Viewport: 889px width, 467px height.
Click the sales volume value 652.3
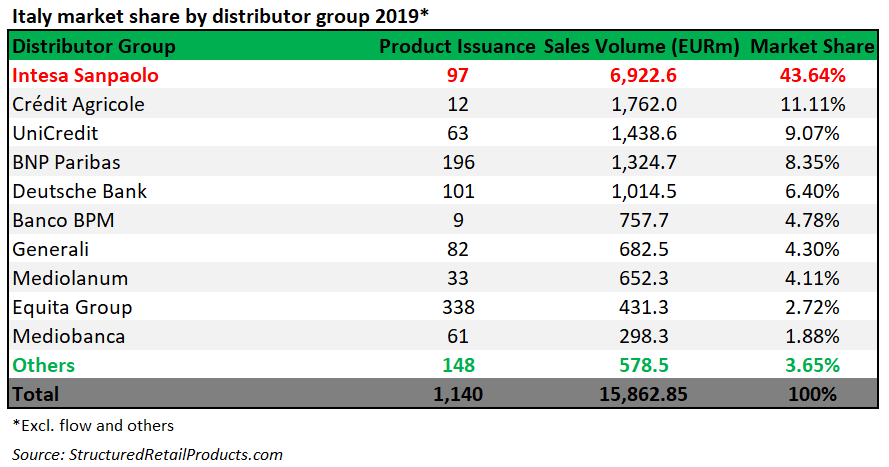coord(644,278)
